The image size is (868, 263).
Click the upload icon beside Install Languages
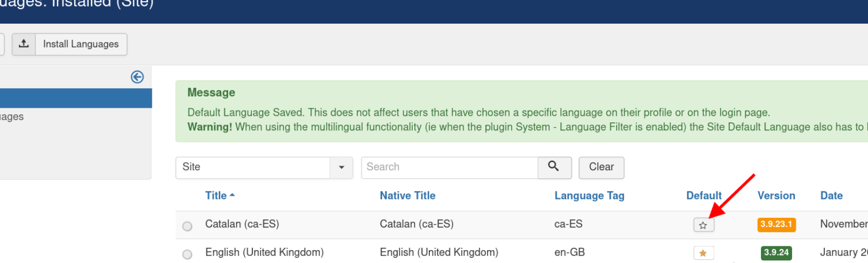click(x=24, y=44)
